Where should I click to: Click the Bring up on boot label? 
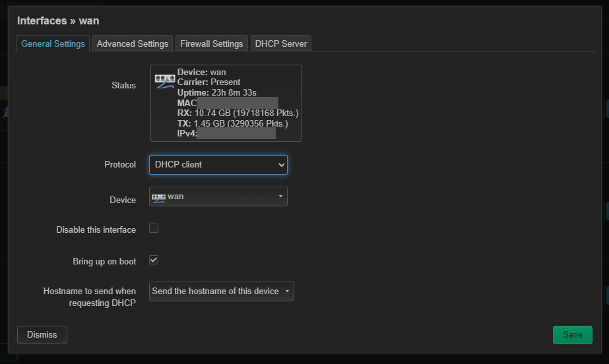pos(104,262)
